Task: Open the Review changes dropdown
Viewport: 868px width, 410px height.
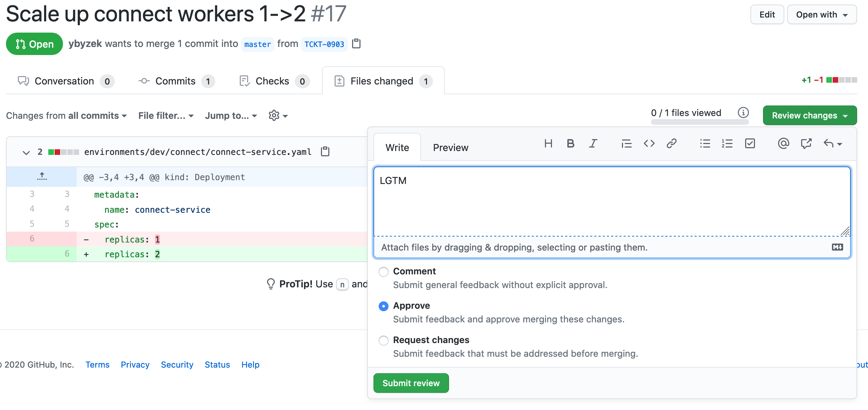Action: [x=810, y=115]
